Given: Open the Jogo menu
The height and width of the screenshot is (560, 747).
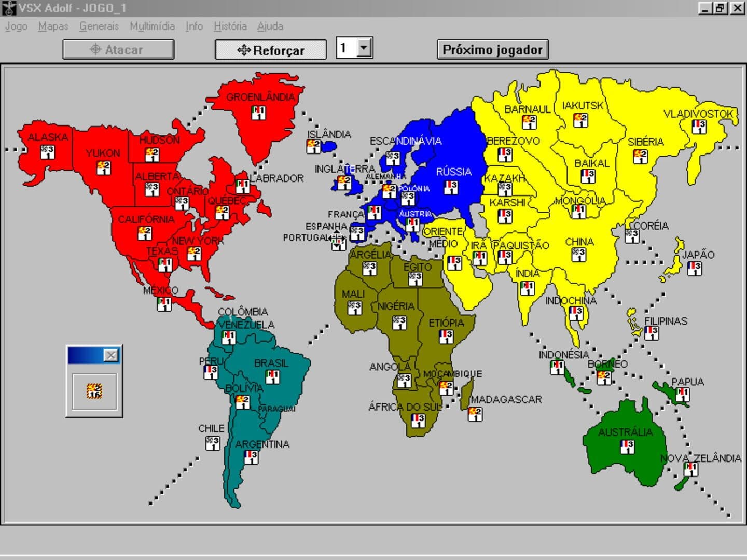Looking at the screenshot, I should point(16,26).
